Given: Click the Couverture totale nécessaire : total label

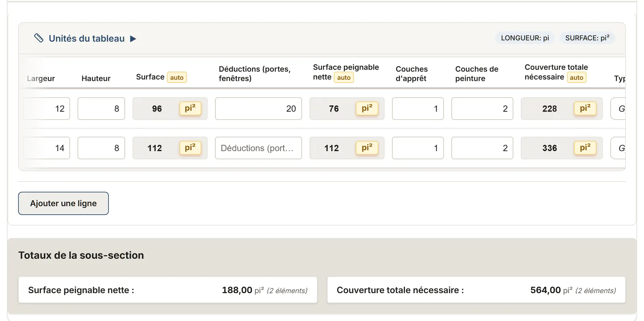Looking at the screenshot, I should [x=400, y=290].
